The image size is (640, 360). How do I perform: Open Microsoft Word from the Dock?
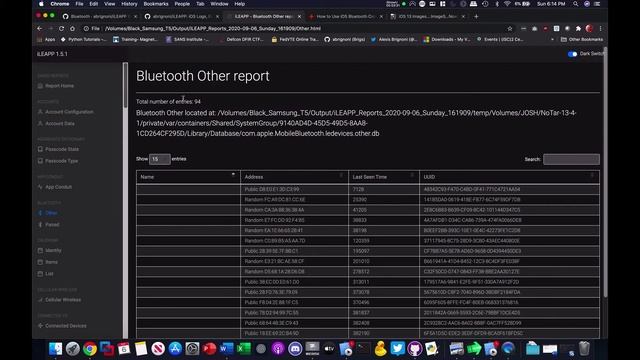point(227,349)
